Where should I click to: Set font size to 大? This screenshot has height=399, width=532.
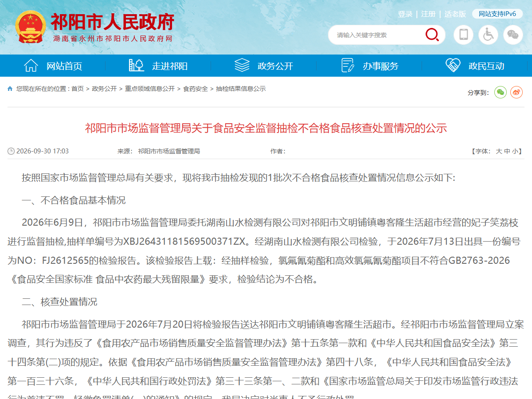click(x=499, y=151)
